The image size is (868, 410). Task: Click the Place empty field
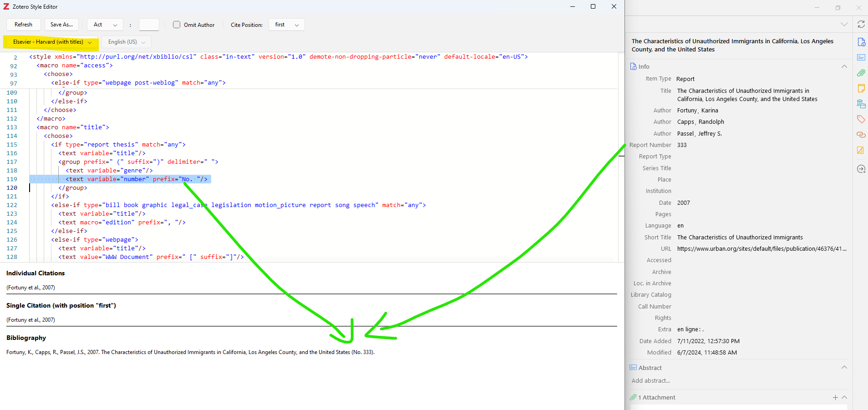point(762,180)
